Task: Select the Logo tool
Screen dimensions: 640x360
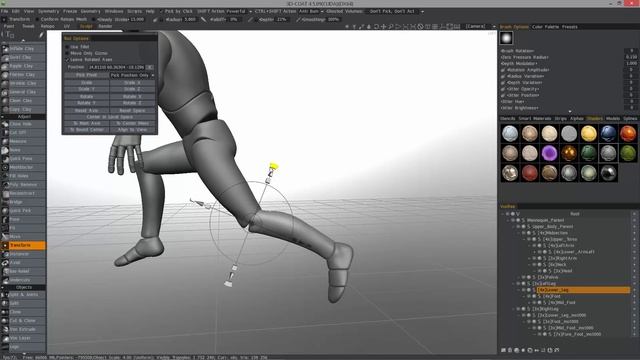Action: pyautogui.click(x=23, y=347)
